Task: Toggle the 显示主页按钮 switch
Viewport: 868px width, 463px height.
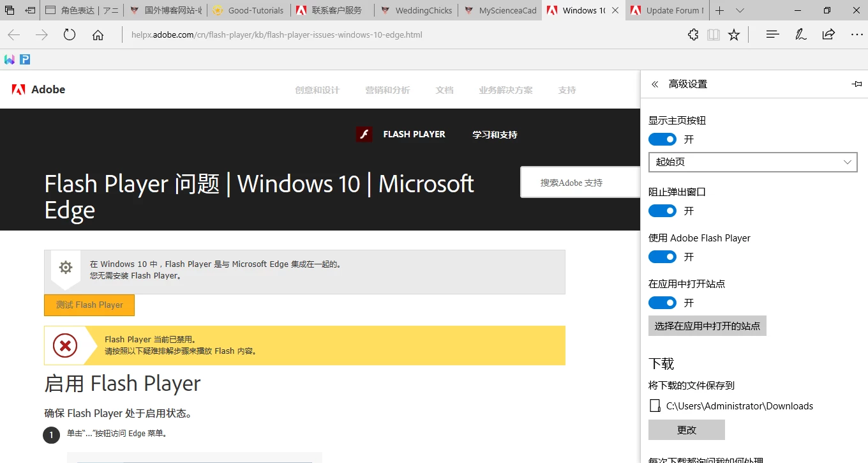Action: point(662,139)
